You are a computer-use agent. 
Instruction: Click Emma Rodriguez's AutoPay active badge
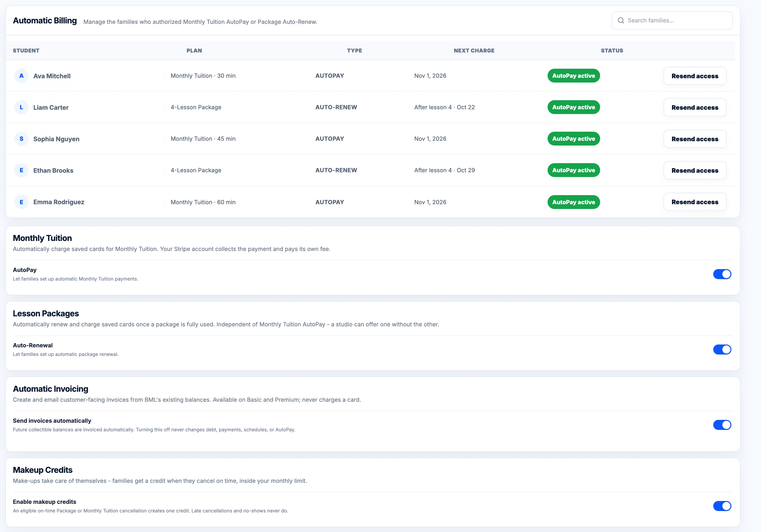click(573, 202)
